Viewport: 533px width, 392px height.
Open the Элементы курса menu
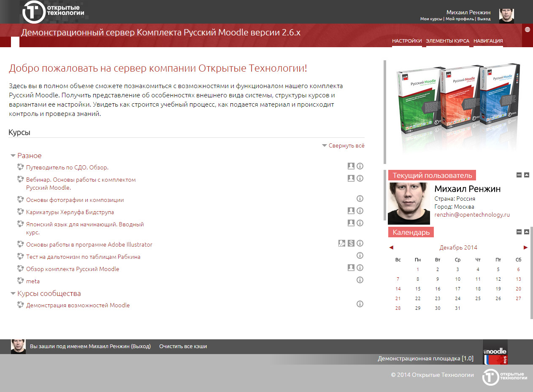coord(447,41)
